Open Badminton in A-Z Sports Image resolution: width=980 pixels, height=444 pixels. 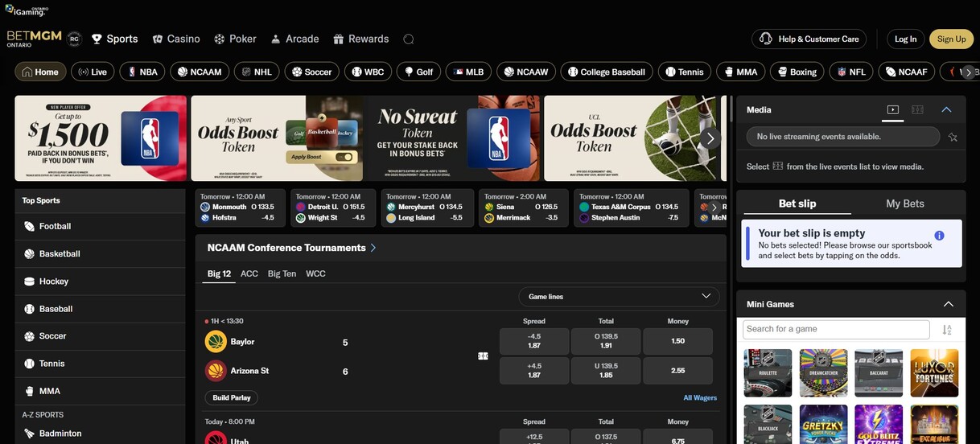coord(100,434)
